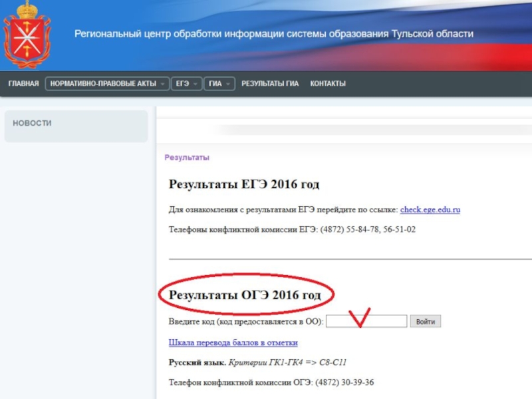Click the Tula region coat of arms logo
The image size is (532, 399).
coord(27,34)
